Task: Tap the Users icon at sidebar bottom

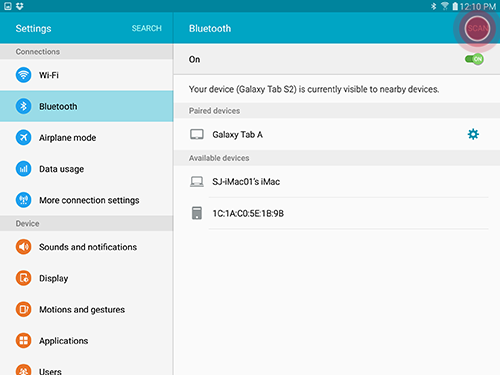Action: pos(23,370)
